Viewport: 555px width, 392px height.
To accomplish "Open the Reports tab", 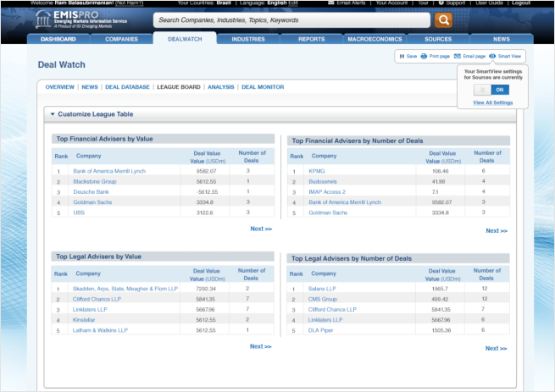I will 312,39.
